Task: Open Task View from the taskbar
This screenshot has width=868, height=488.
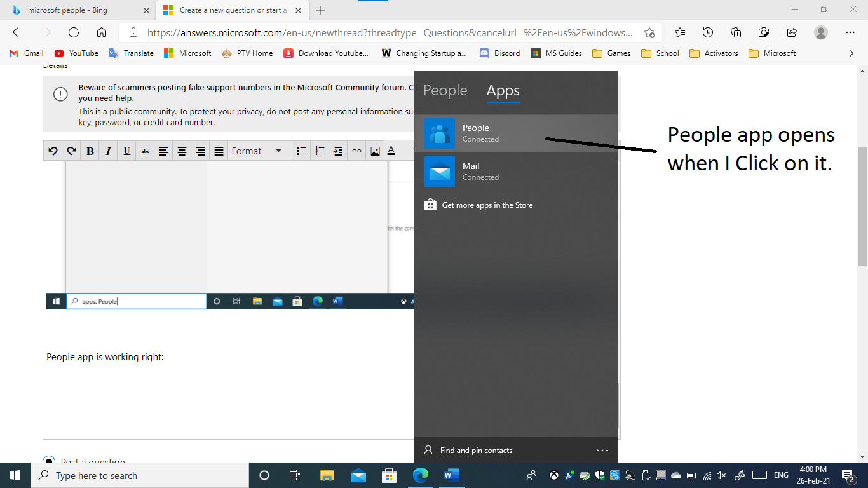Action: [x=295, y=475]
